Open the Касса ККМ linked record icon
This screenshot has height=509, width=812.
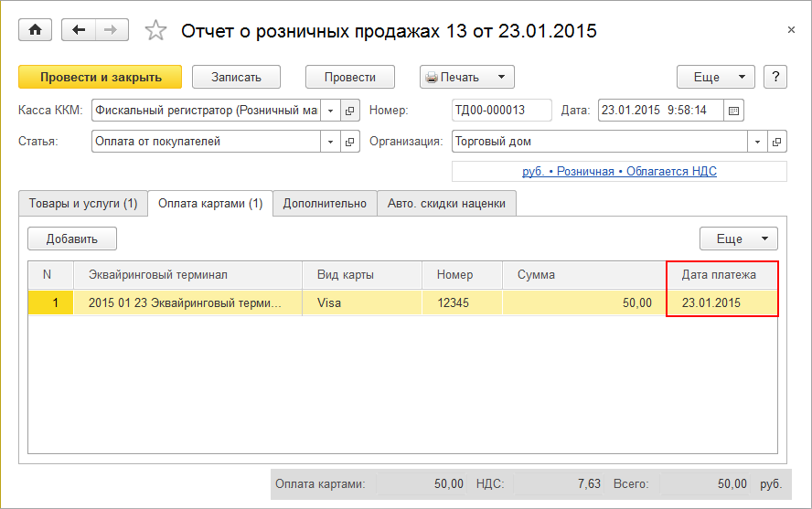350,111
